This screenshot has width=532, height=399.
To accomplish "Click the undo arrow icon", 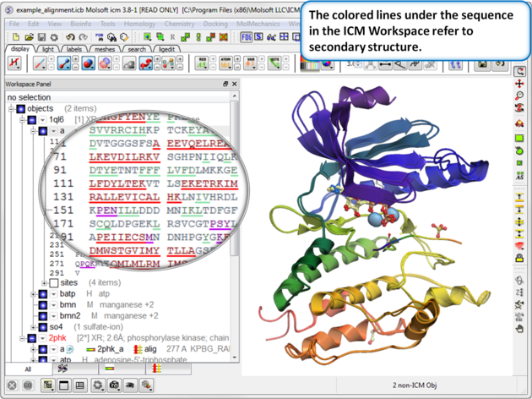I will 71,37.
